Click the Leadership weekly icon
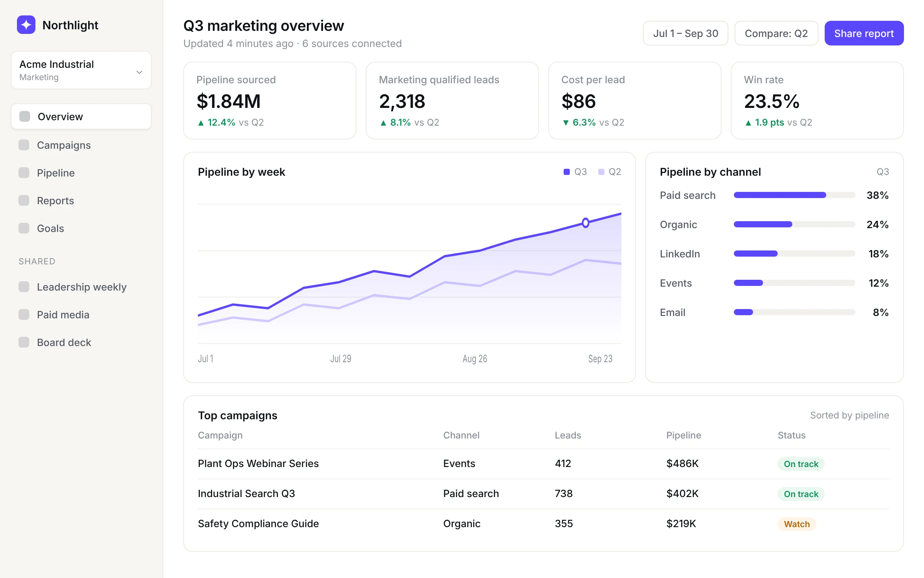 [24, 287]
